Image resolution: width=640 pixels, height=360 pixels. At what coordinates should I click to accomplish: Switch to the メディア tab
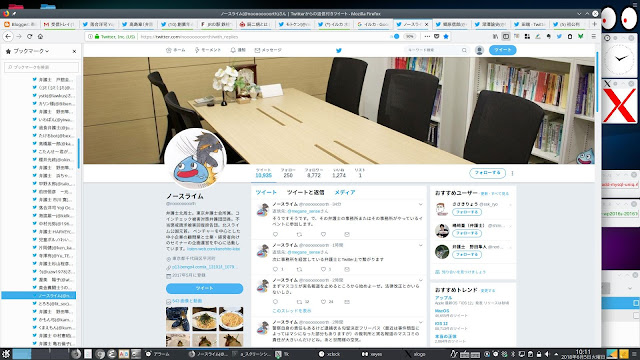click(x=345, y=192)
